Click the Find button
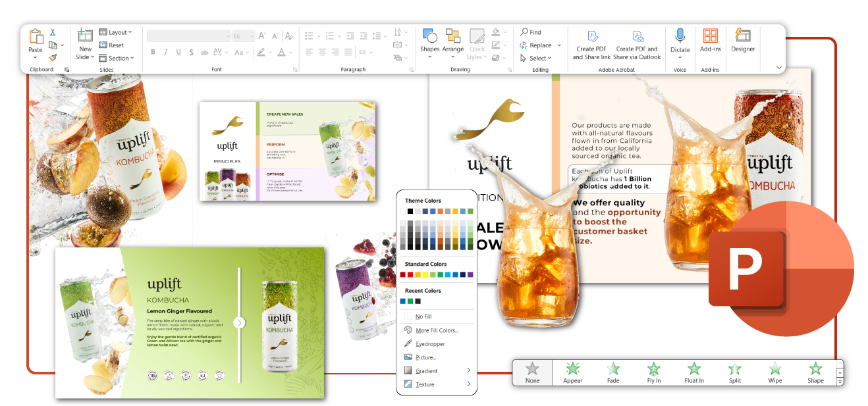Viewport: 868px width, 406px height. 531,32
